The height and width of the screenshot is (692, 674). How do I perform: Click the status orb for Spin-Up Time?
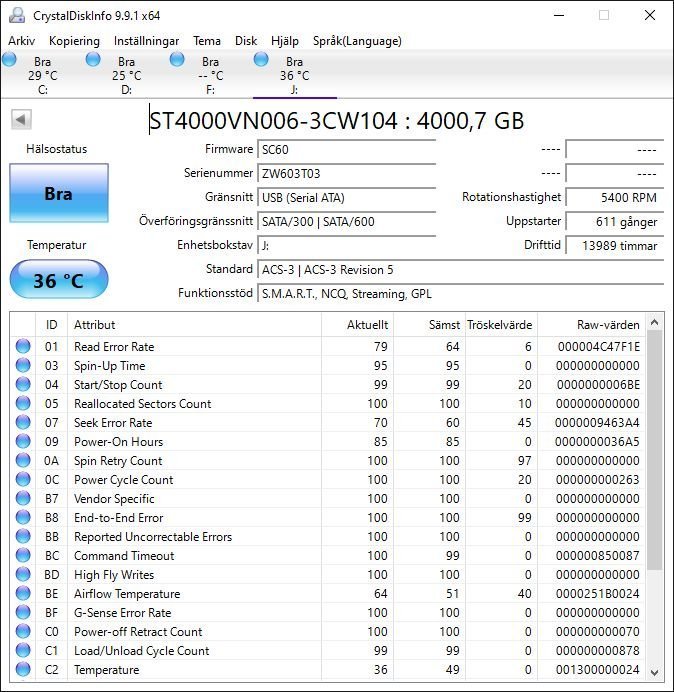(23, 365)
